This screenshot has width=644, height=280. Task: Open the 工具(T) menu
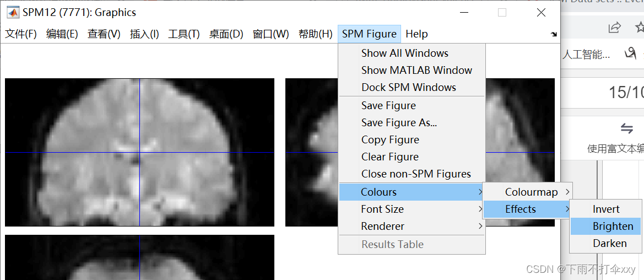pyautogui.click(x=183, y=34)
